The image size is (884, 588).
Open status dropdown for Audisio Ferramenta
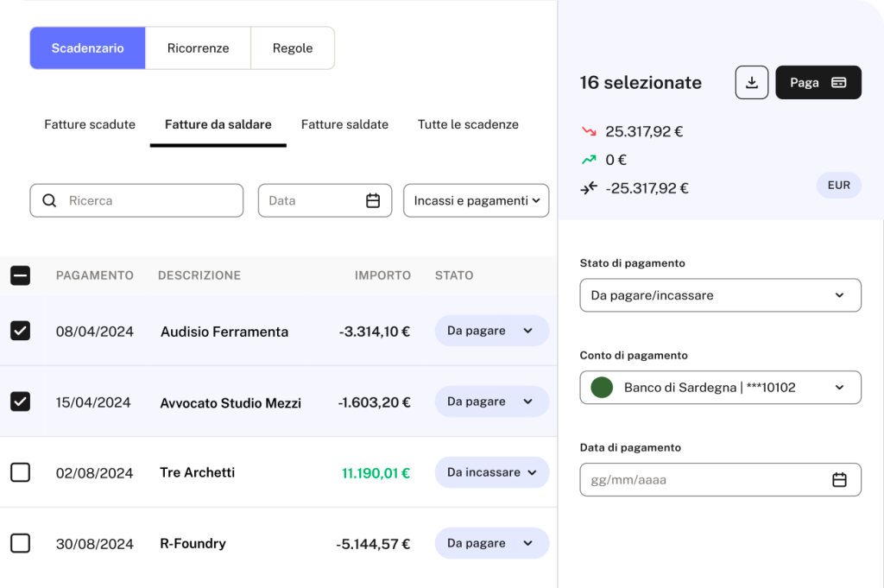[x=491, y=331]
